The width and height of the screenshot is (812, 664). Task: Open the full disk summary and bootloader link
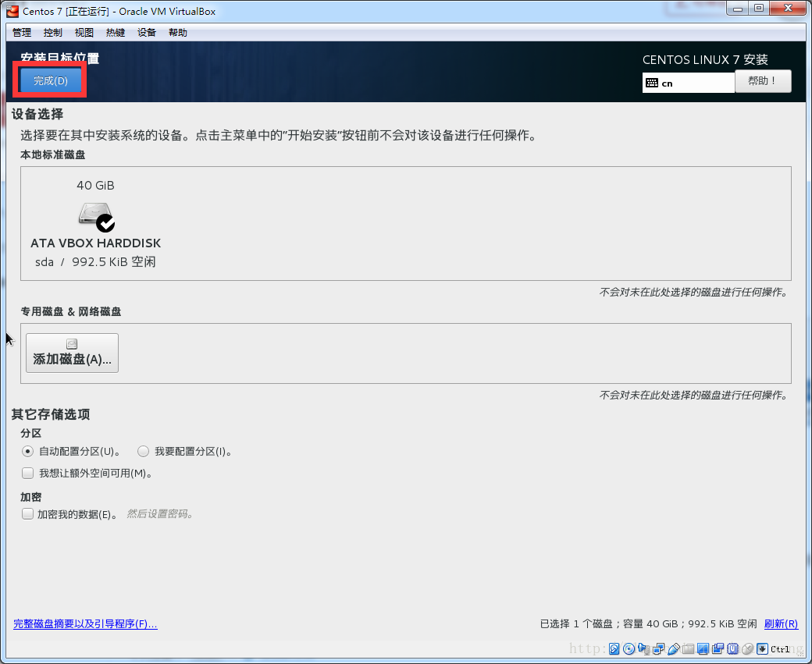[x=85, y=623]
